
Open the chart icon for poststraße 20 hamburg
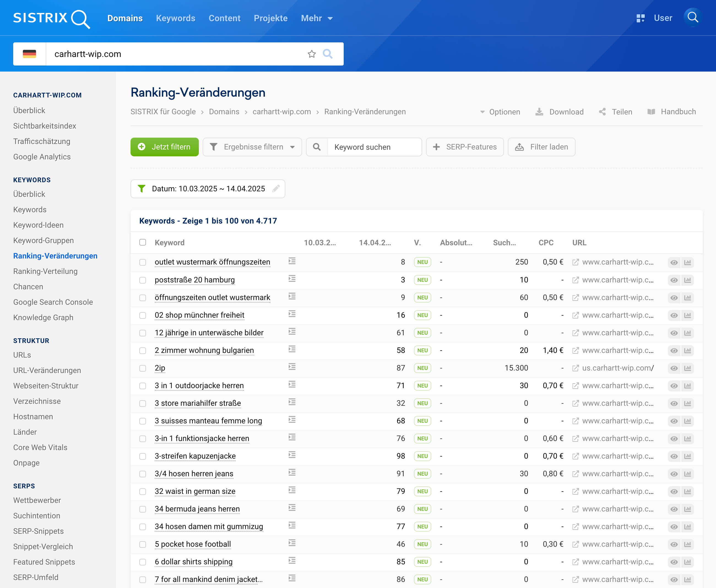[688, 280]
